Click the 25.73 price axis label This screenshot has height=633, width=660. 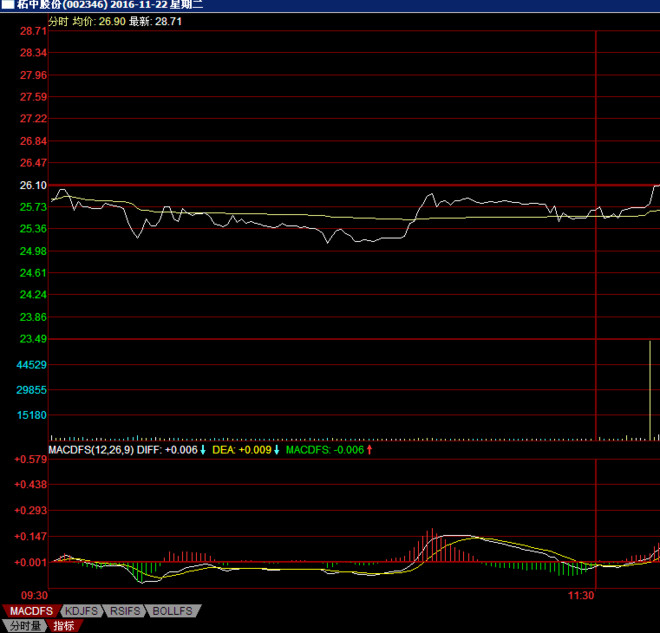pyautogui.click(x=33, y=207)
